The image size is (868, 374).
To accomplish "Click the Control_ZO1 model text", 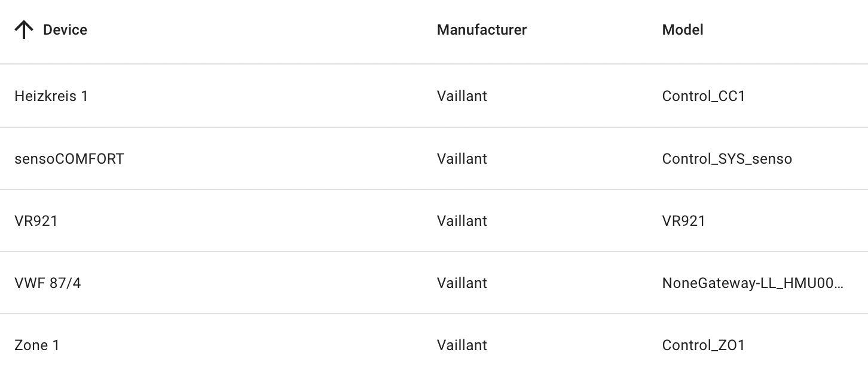I will point(704,345).
